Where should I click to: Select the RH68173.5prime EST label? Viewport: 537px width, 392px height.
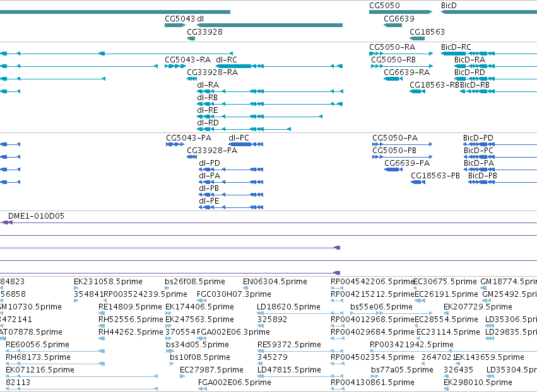pyautogui.click(x=38, y=357)
